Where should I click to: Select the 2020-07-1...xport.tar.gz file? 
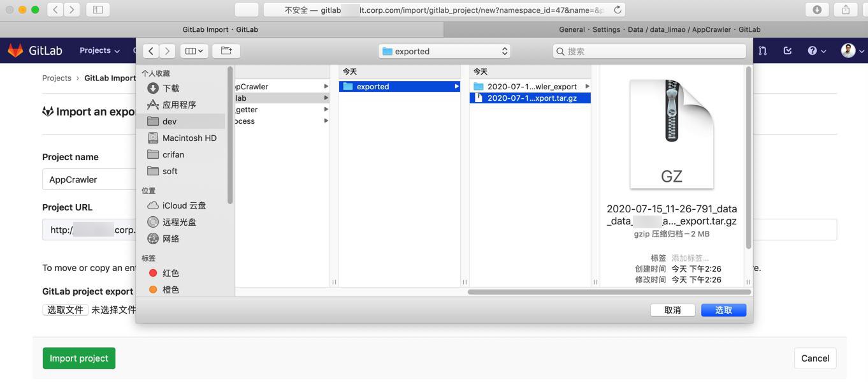click(x=530, y=98)
